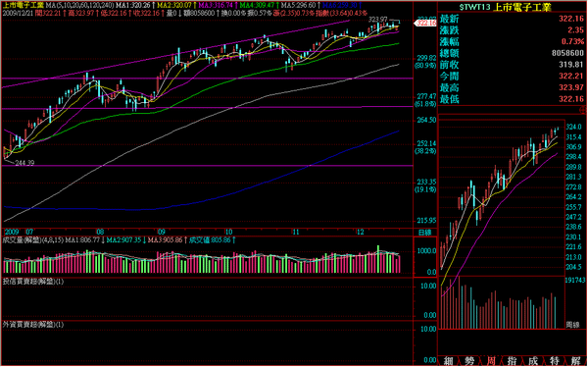588x367 pixels.
Task: Click the 成交量(解盤) indicator label
Action: coord(22,239)
